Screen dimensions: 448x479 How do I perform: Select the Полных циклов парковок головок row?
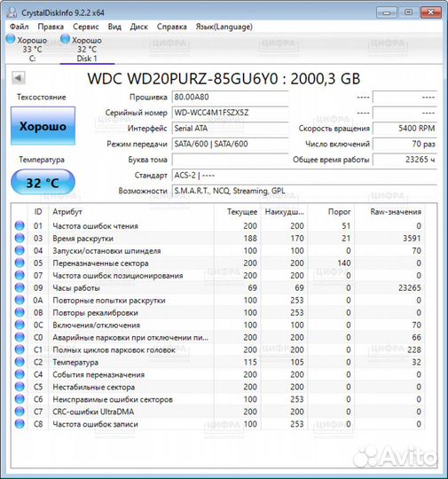click(218, 349)
